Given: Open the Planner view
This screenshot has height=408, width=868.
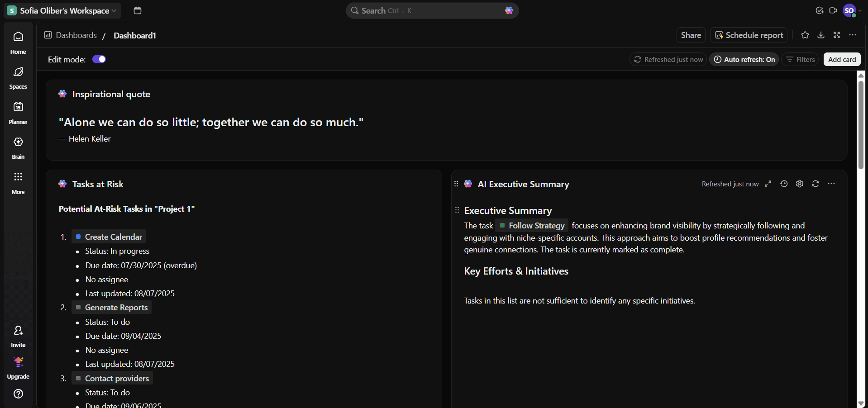Looking at the screenshot, I should 18,113.
